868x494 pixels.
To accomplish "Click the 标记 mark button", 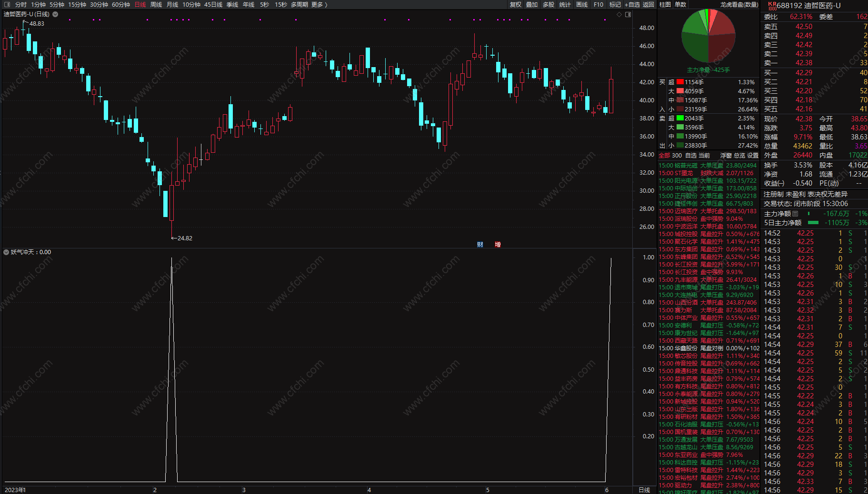I will tap(615, 4).
